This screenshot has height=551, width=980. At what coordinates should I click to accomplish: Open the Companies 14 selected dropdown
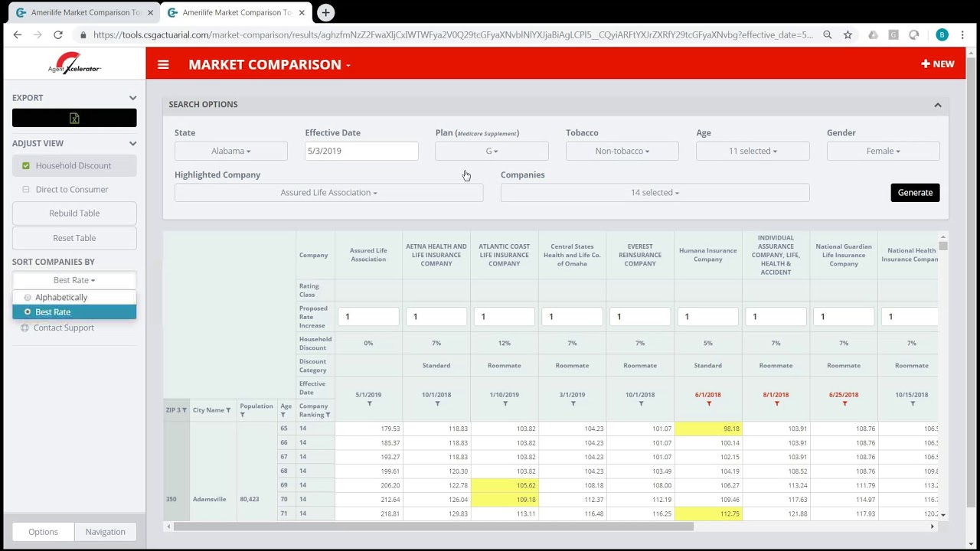[x=655, y=193]
